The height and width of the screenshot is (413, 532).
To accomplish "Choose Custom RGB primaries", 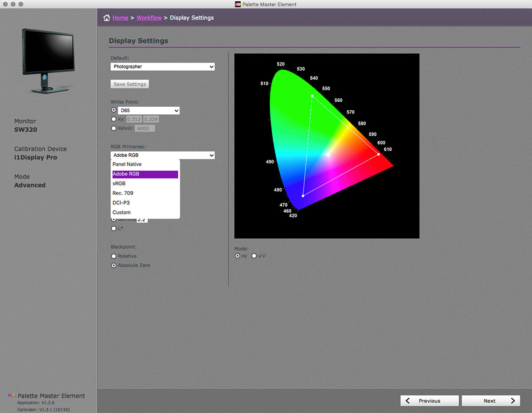I will click(121, 212).
